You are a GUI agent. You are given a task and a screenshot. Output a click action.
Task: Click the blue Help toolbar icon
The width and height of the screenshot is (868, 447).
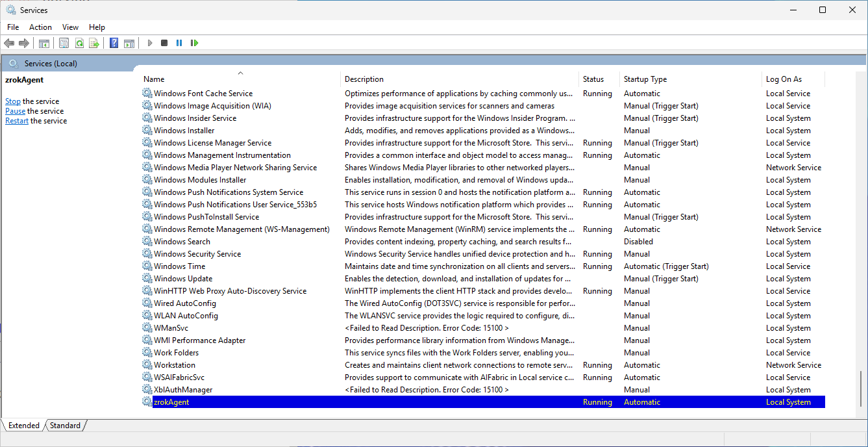[x=114, y=43]
